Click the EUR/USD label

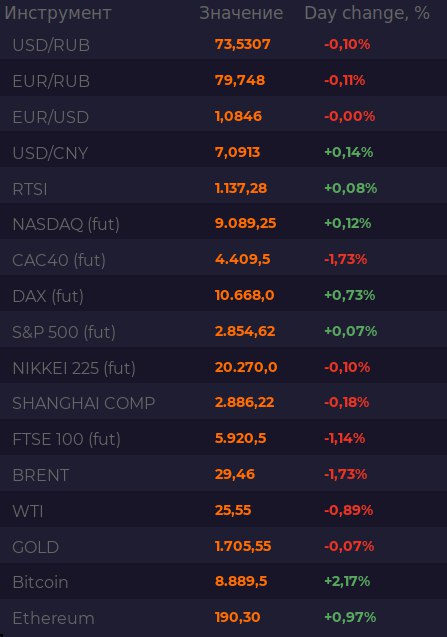pyautogui.click(x=51, y=117)
